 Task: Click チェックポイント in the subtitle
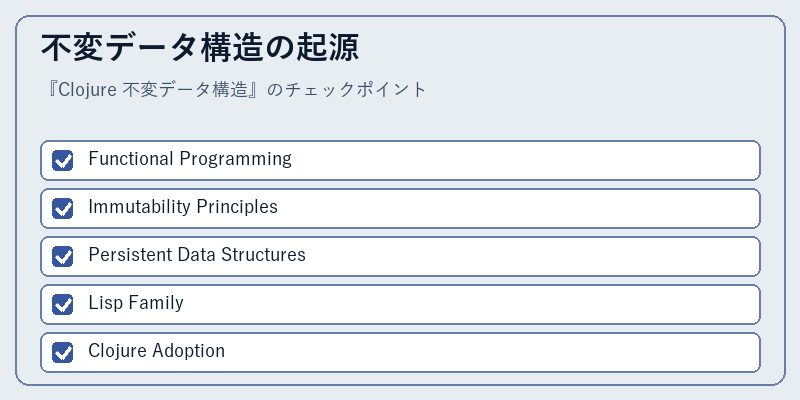point(355,90)
